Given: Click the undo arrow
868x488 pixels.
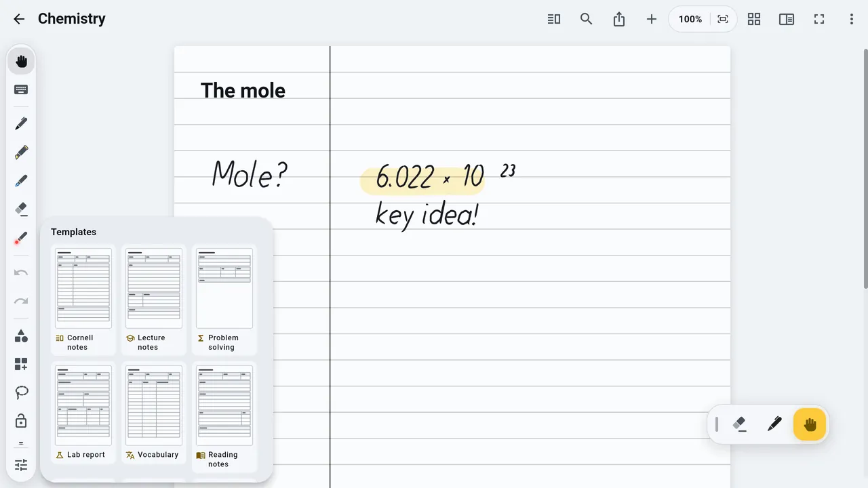Looking at the screenshot, I should click(x=21, y=272).
